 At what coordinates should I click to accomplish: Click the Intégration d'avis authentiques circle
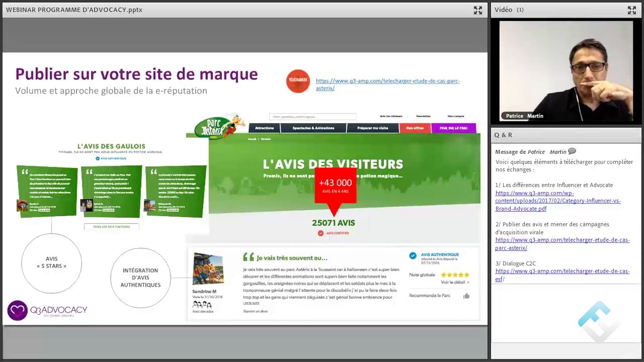140,278
